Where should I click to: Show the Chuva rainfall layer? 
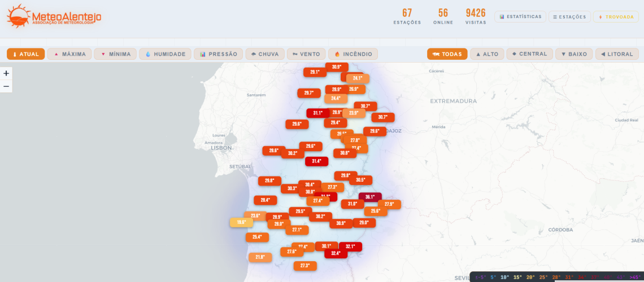[x=265, y=54]
